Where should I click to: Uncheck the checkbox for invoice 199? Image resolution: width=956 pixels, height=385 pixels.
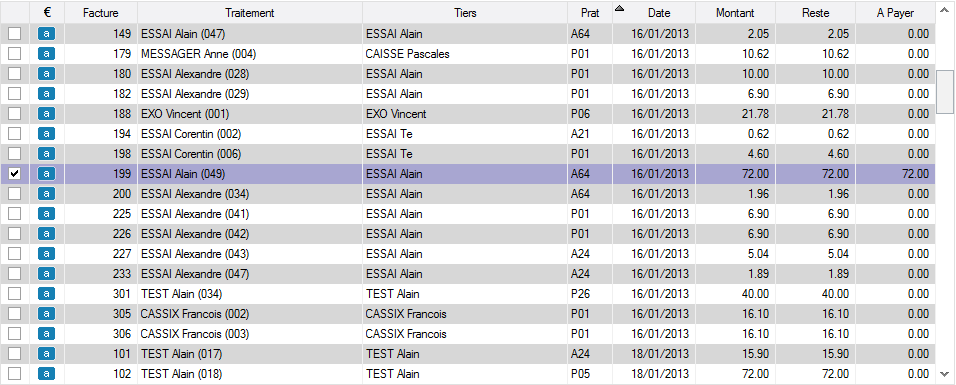(x=15, y=174)
